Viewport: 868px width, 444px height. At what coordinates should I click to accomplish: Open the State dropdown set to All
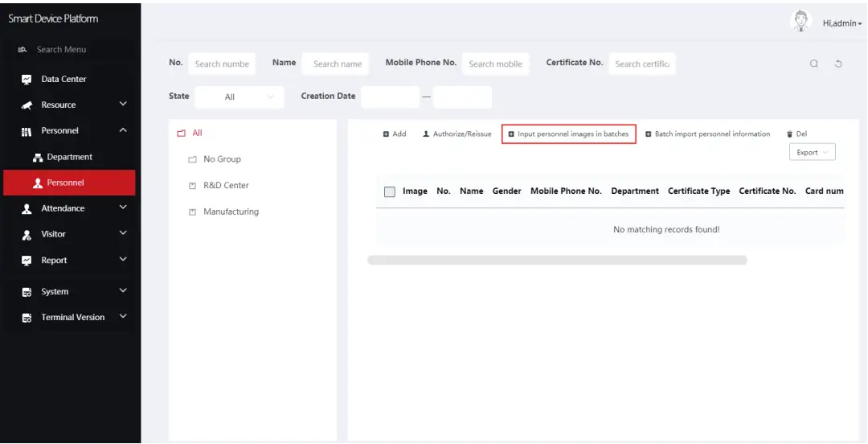point(240,97)
